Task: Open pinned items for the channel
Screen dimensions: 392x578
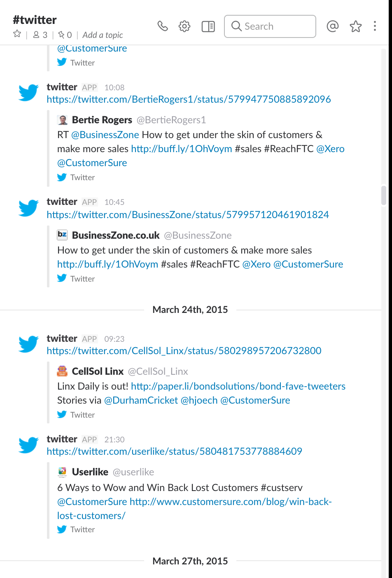Action: coord(62,35)
